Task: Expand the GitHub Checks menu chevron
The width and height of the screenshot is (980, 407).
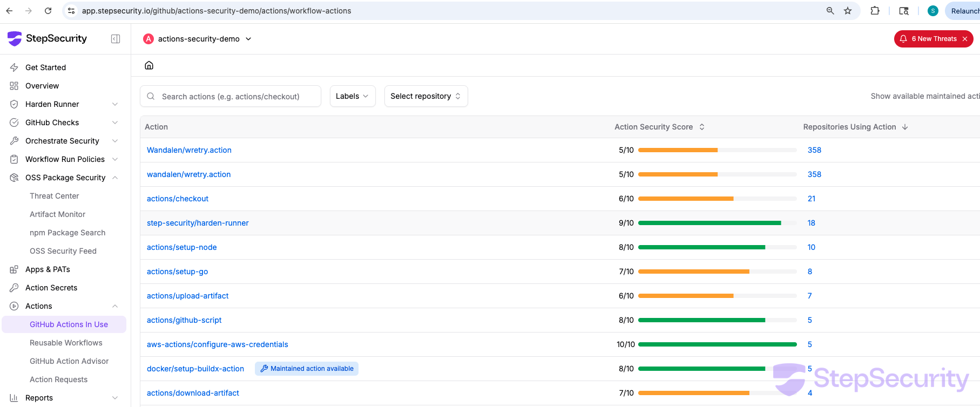Action: (115, 123)
